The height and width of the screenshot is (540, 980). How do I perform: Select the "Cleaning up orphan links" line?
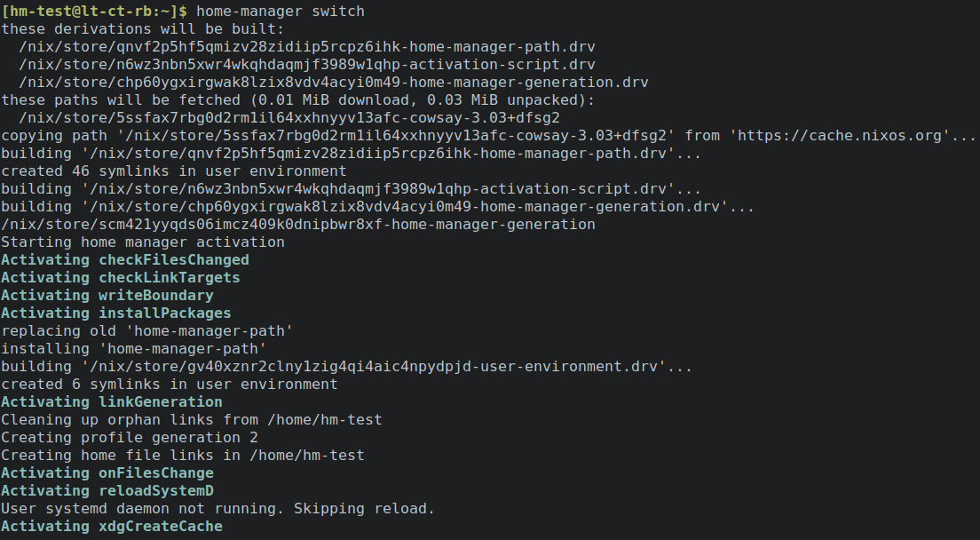pos(192,420)
